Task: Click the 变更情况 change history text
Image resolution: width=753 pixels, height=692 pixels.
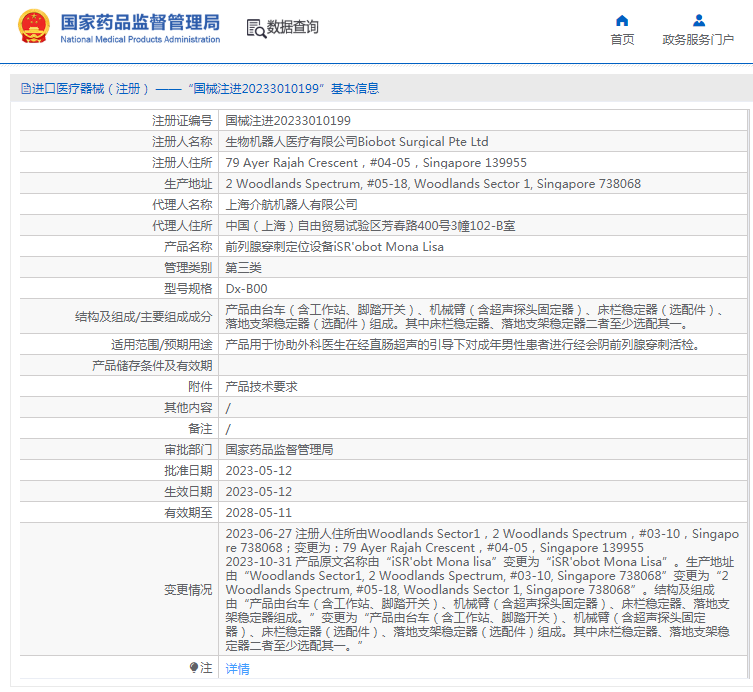Action: [482, 590]
